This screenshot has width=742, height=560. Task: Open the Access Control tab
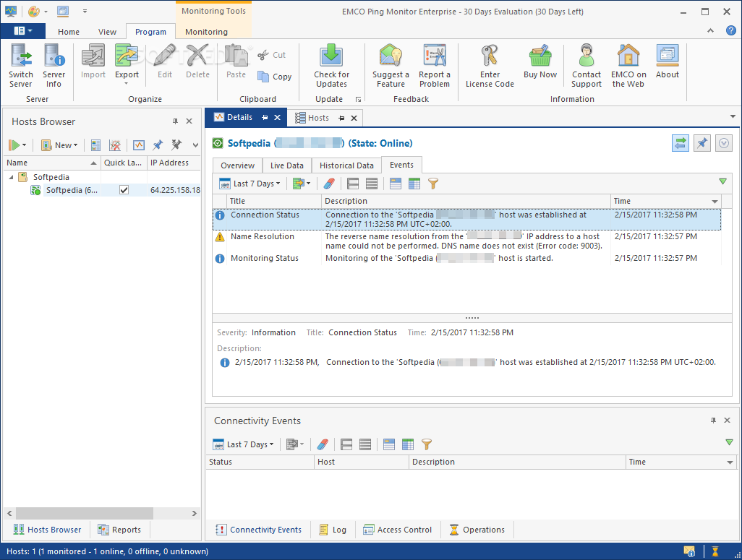[398, 530]
